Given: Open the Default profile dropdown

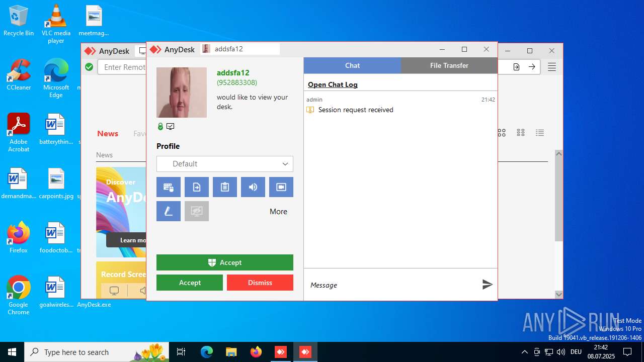Looking at the screenshot, I should (225, 164).
